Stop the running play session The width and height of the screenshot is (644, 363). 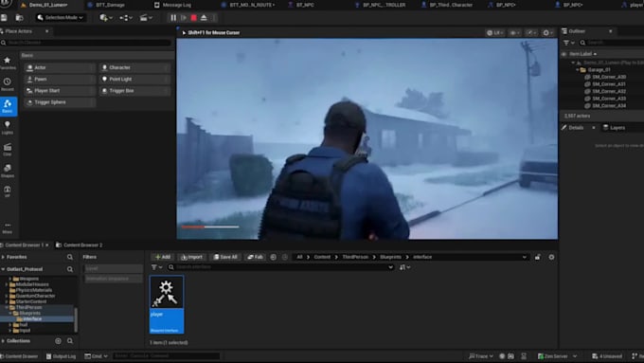pyautogui.click(x=194, y=18)
